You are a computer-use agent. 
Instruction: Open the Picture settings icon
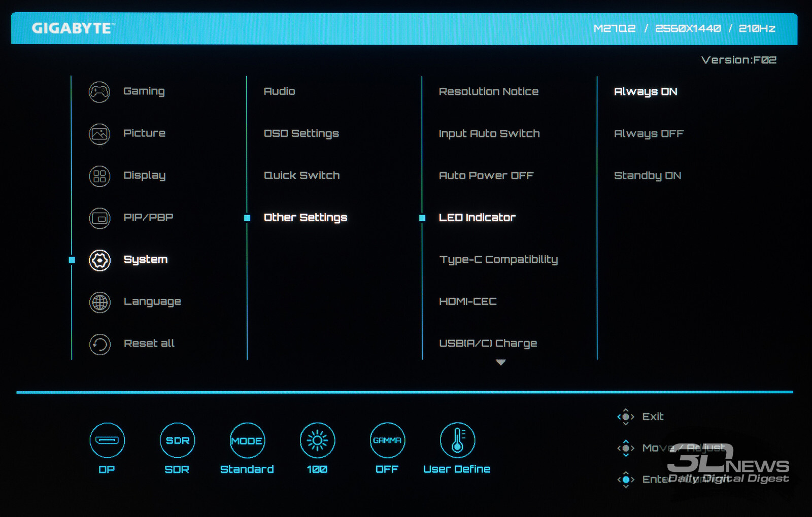coord(99,134)
